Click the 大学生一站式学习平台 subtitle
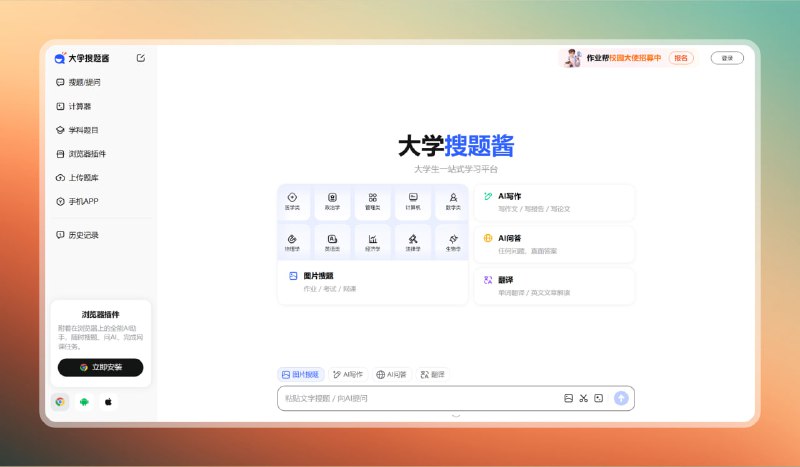The image size is (800, 467). point(456,169)
